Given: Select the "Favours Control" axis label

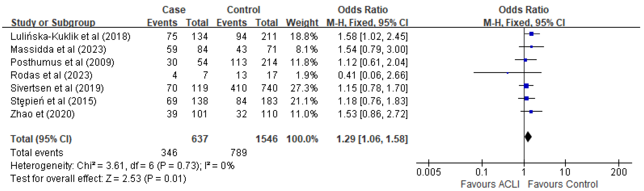Looking at the screenshot, I should pos(563,184).
